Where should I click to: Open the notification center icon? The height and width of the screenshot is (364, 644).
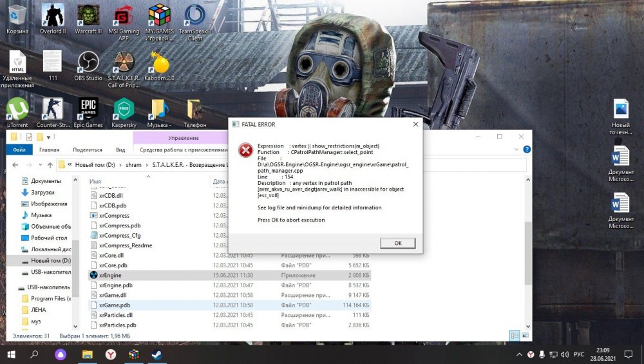coord(628,354)
